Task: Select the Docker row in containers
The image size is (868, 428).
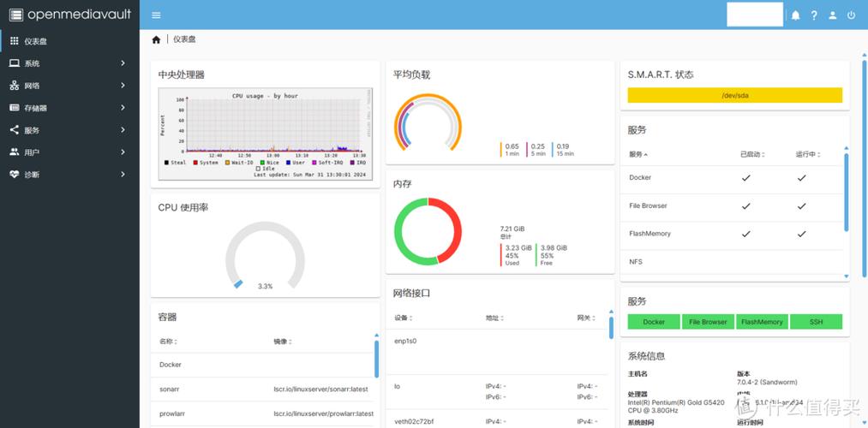Action: (265, 365)
